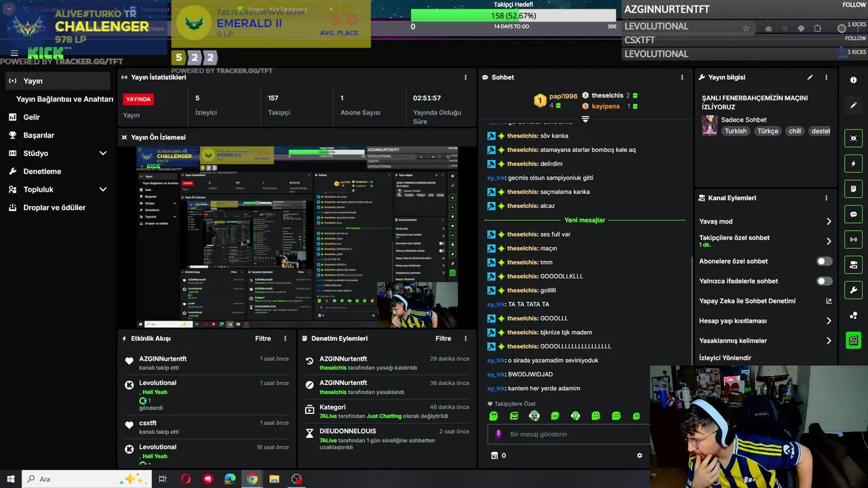Viewport: 868px width, 488px height.
Task: Click the pencil edit icon in right toolbar
Action: click(853, 106)
